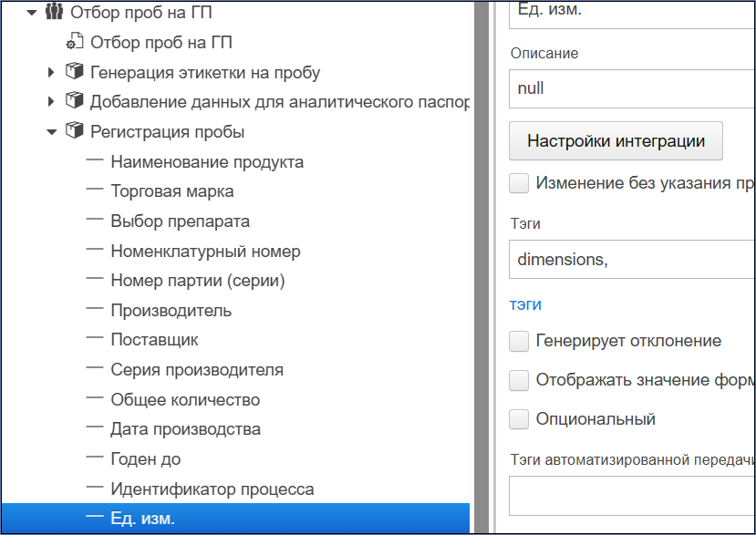This screenshot has width=756, height=535.
Task: Expand Добавление данных для аналитического паспорта node
Action: click(x=51, y=102)
